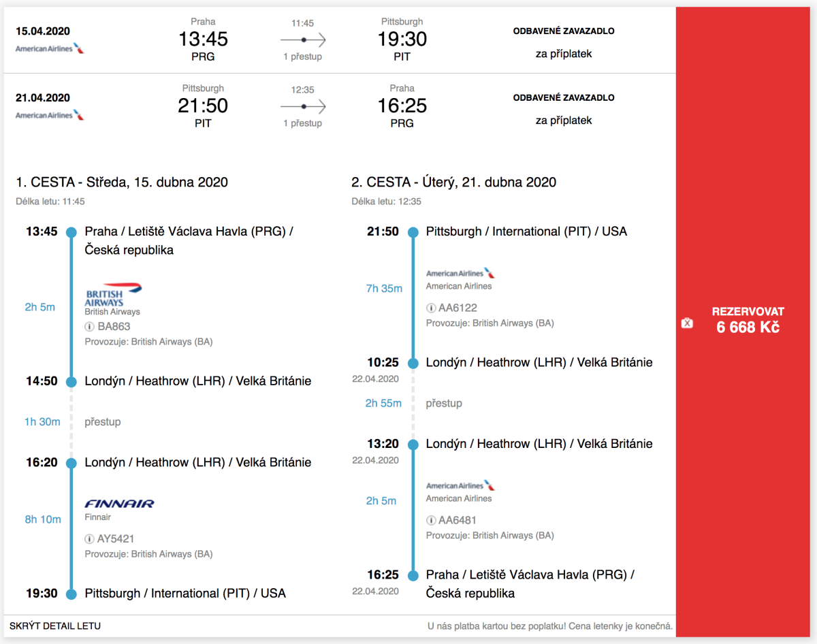Screen dimensions: 817x644
Task: Select the 10:25 London arrival timeline dot
Action: click(x=412, y=363)
